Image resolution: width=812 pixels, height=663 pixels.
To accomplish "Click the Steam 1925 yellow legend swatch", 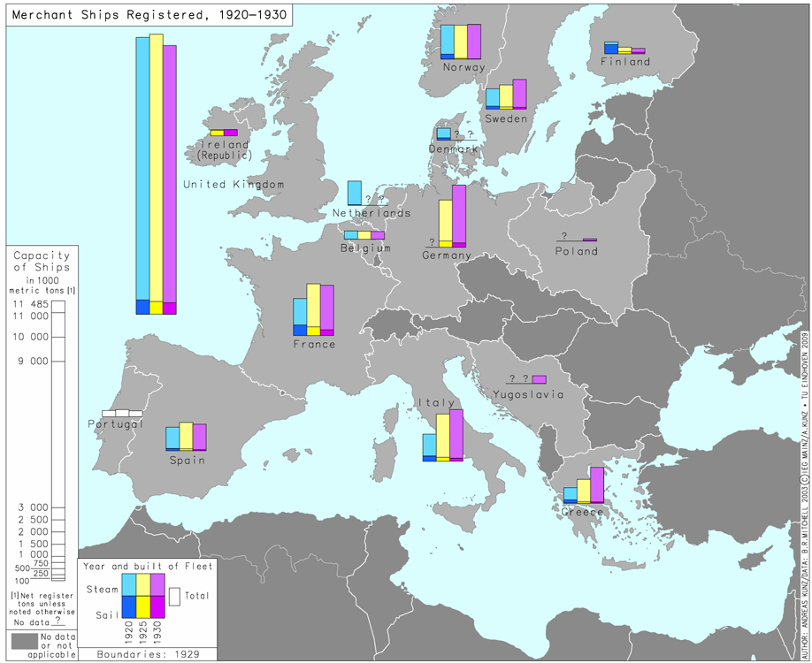I will coord(143,584).
